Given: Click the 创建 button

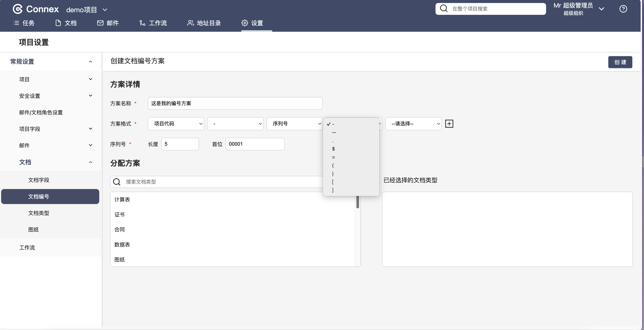Looking at the screenshot, I should [620, 62].
